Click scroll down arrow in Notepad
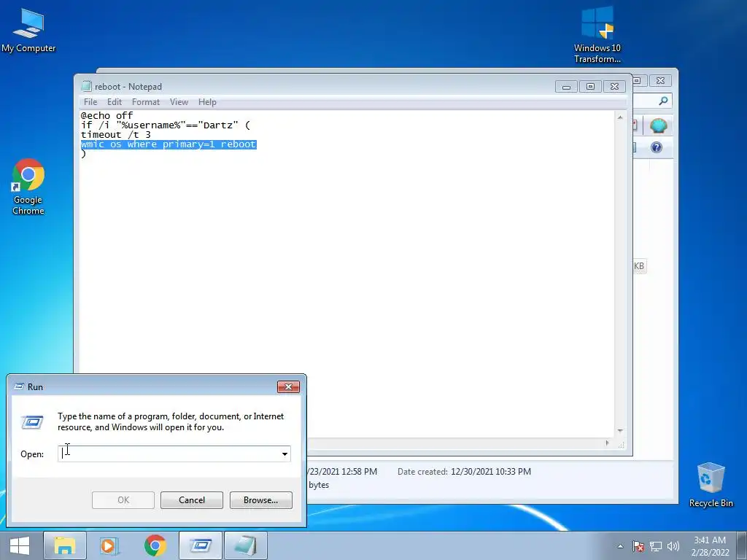Screen dimensions: 747x560 coord(620,430)
